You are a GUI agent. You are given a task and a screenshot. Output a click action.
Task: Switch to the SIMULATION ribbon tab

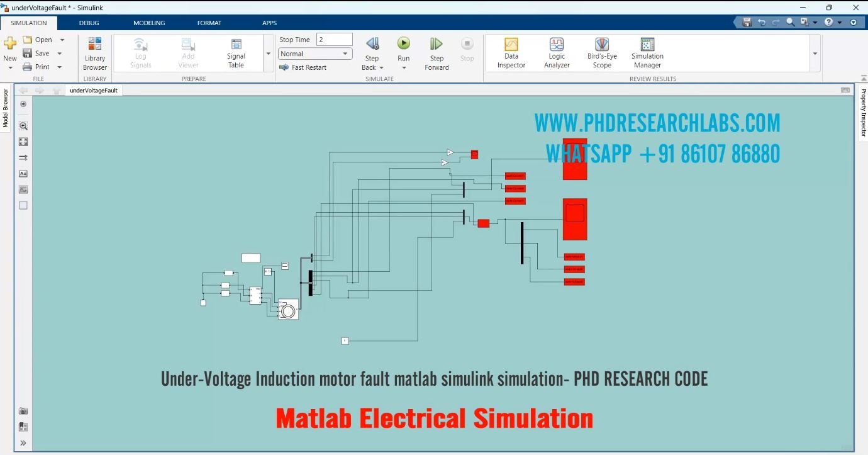[x=29, y=23]
